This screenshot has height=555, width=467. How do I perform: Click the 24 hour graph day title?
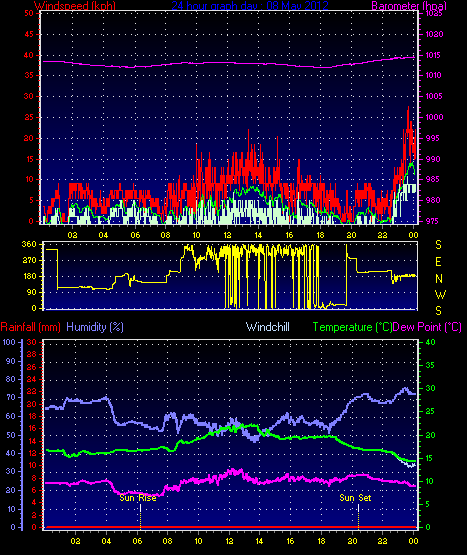click(250, 6)
